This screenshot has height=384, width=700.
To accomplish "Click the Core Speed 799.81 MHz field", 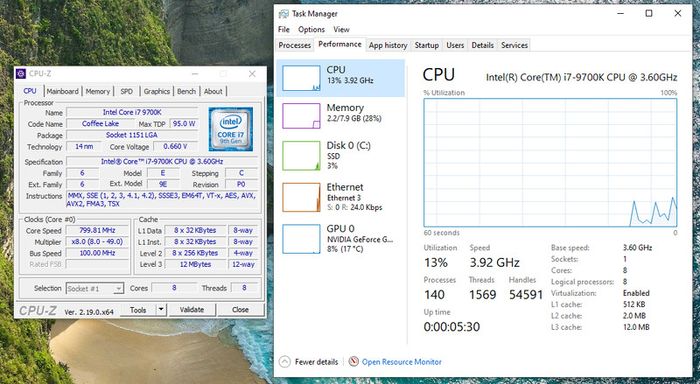I will click(x=97, y=230).
